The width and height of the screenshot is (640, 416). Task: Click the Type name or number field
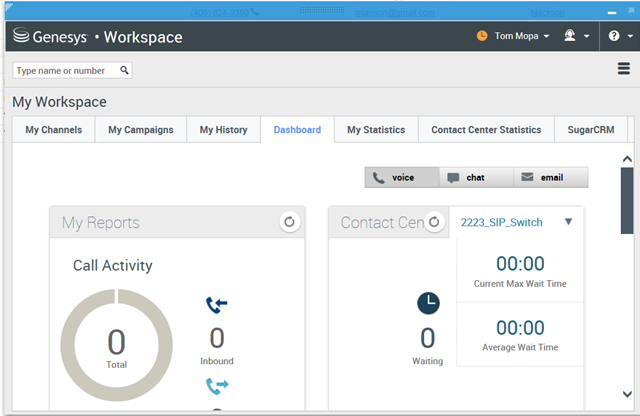66,71
